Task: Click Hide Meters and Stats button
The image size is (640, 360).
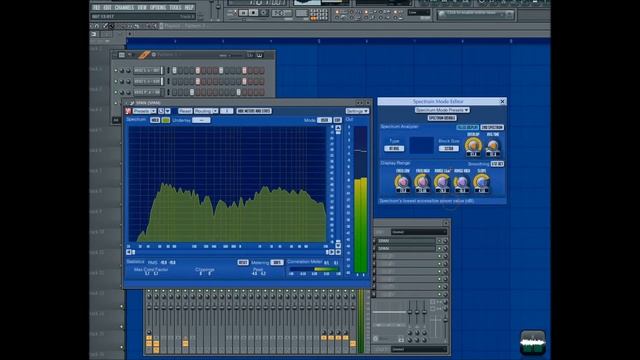Action: [x=254, y=111]
